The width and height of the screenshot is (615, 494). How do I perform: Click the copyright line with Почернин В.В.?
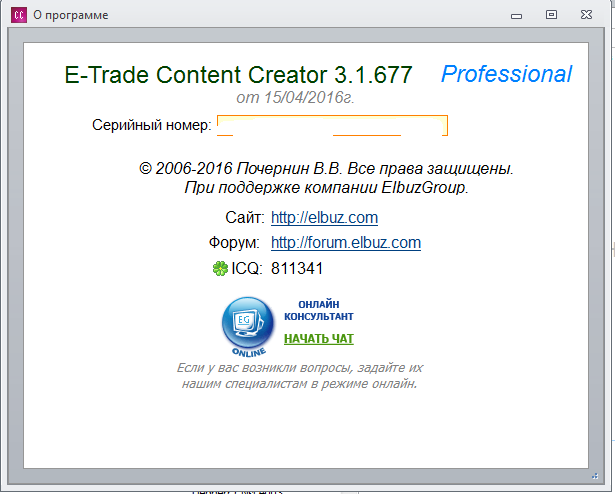click(326, 169)
